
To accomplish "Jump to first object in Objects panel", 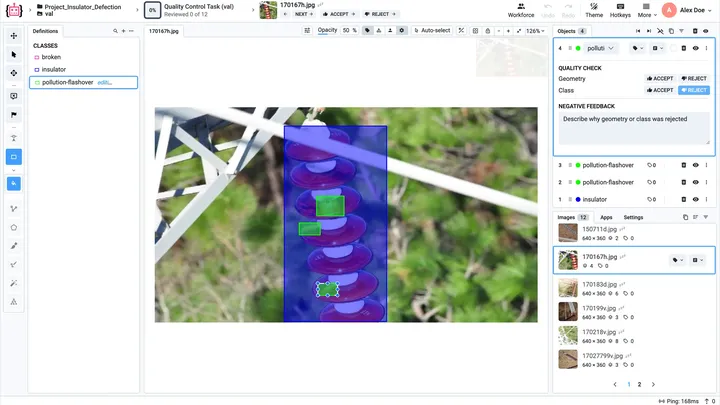I will tap(638, 31).
